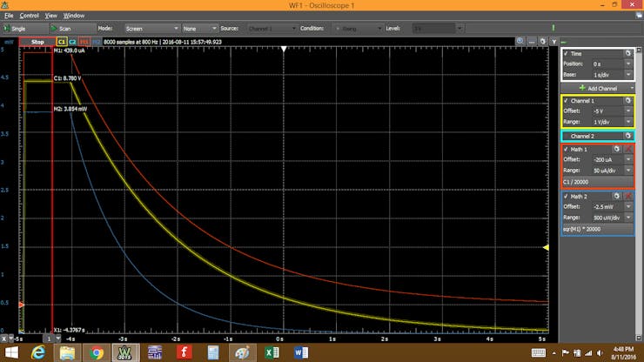The image size is (644, 362).
Task: Open the cursor 1 dropdown on time axis
Action: [58, 339]
